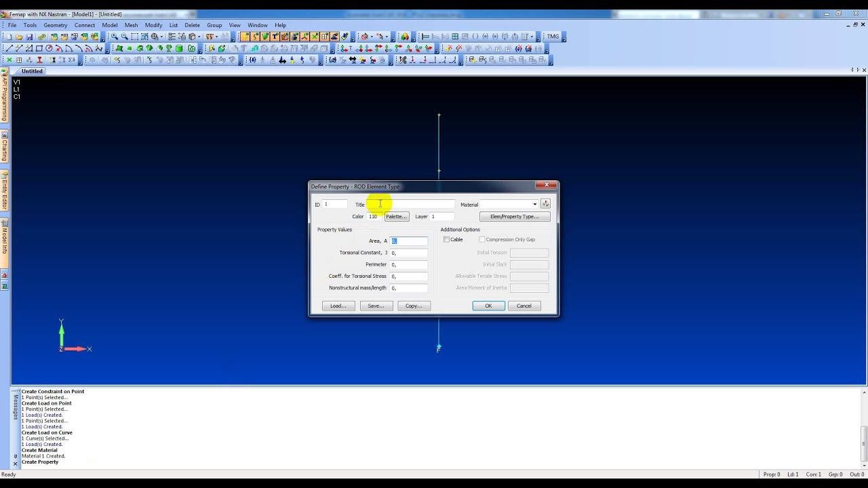Click the Copy... button
This screenshot has width=868, height=488.
[x=414, y=306]
